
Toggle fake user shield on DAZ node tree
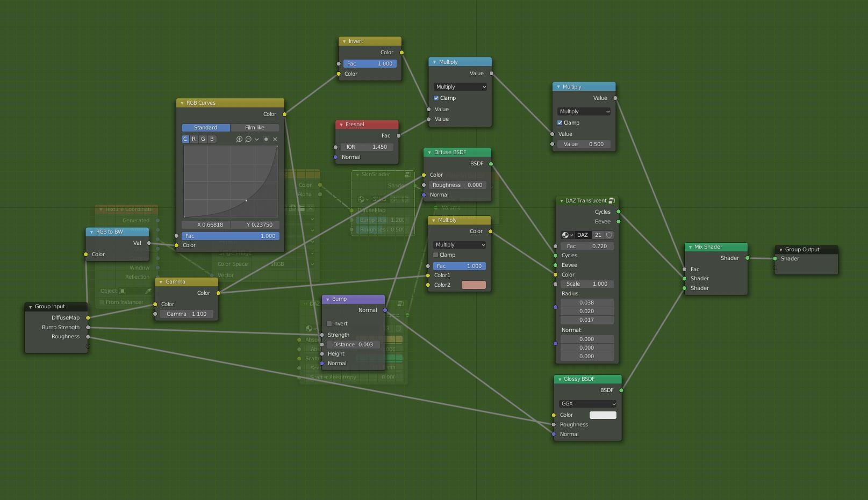pos(609,235)
